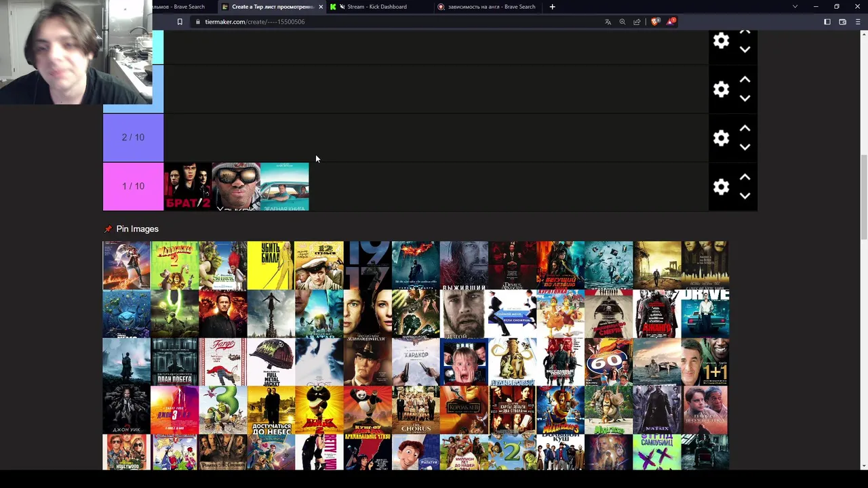
Task: Open the Brave Wallet icon
Action: pos(843,22)
